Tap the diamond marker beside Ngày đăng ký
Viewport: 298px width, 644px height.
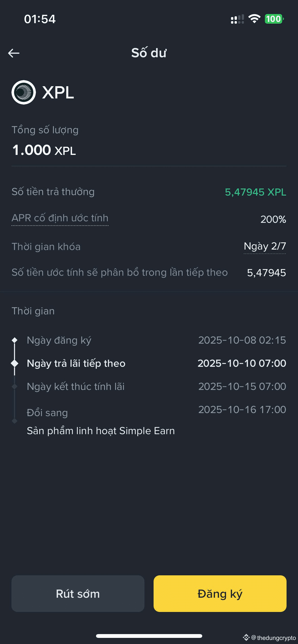coord(15,340)
